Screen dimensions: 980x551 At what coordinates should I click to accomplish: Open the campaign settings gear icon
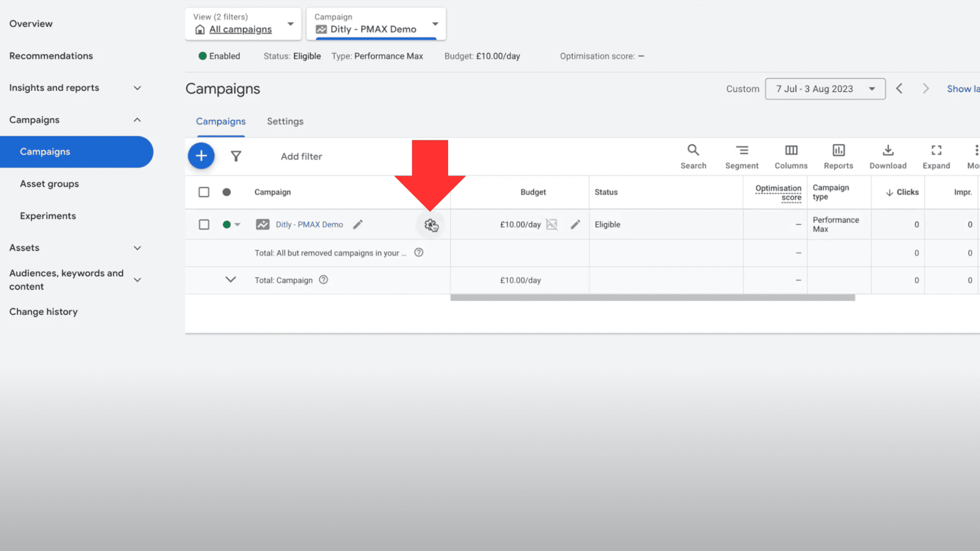pos(430,224)
